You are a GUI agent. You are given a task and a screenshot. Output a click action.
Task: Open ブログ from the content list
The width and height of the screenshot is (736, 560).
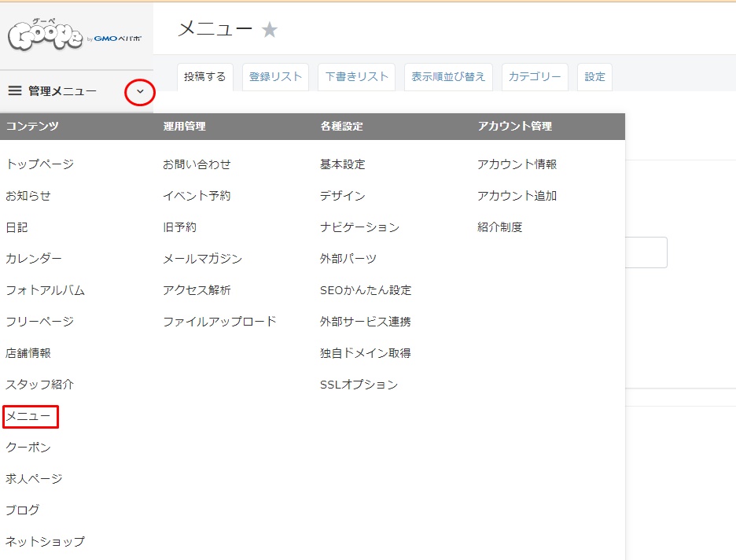point(23,510)
